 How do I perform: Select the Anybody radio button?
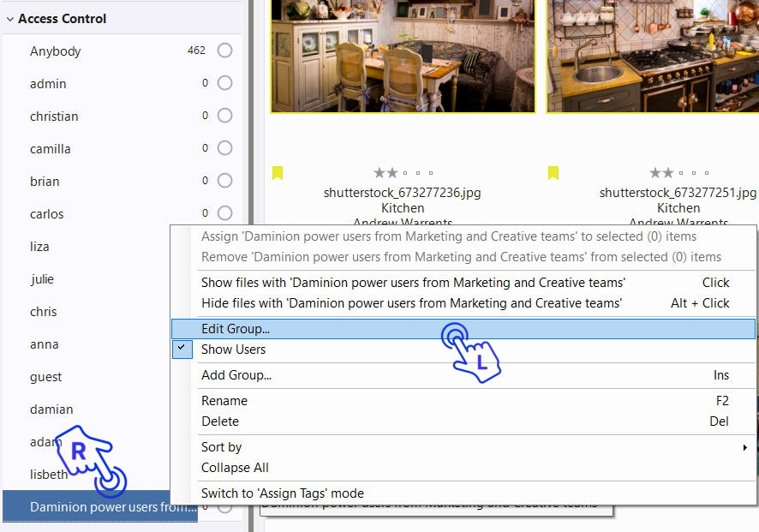[x=224, y=51]
